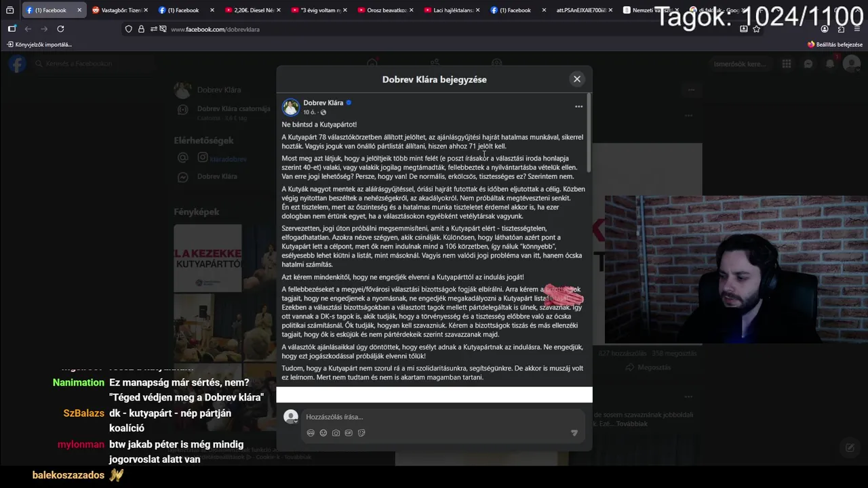Image resolution: width=868 pixels, height=488 pixels.
Task: Add a GIF to the comment
Action: pos(349,433)
